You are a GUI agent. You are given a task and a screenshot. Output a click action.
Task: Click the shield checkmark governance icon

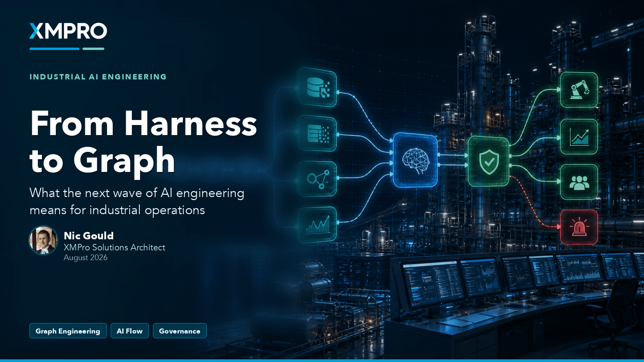pos(489,162)
